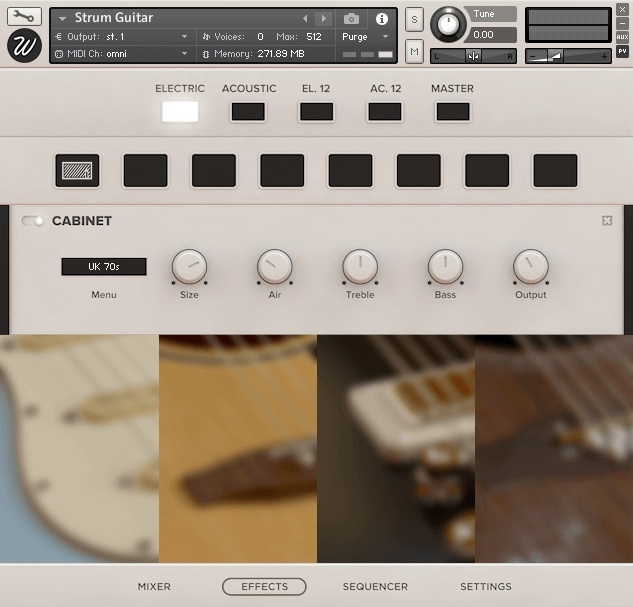The width and height of the screenshot is (633, 607).
Task: Click the Tune knob
Action: (x=449, y=24)
